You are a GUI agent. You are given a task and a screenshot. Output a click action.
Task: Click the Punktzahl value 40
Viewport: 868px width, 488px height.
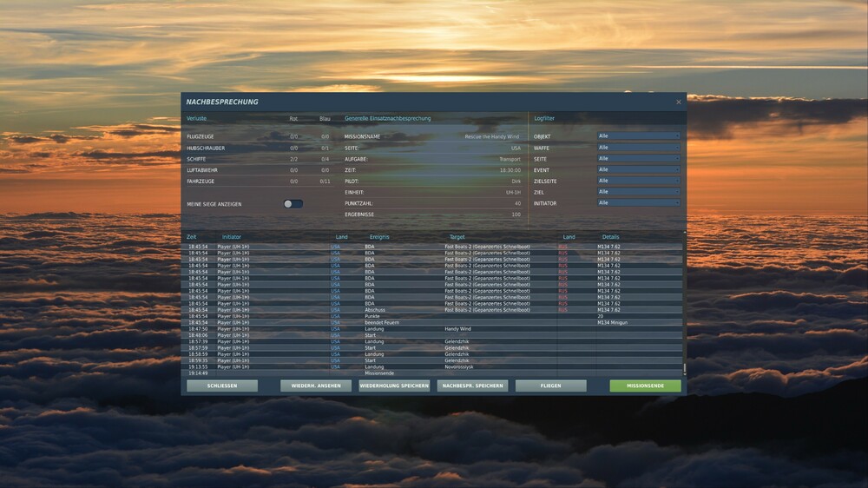517,203
